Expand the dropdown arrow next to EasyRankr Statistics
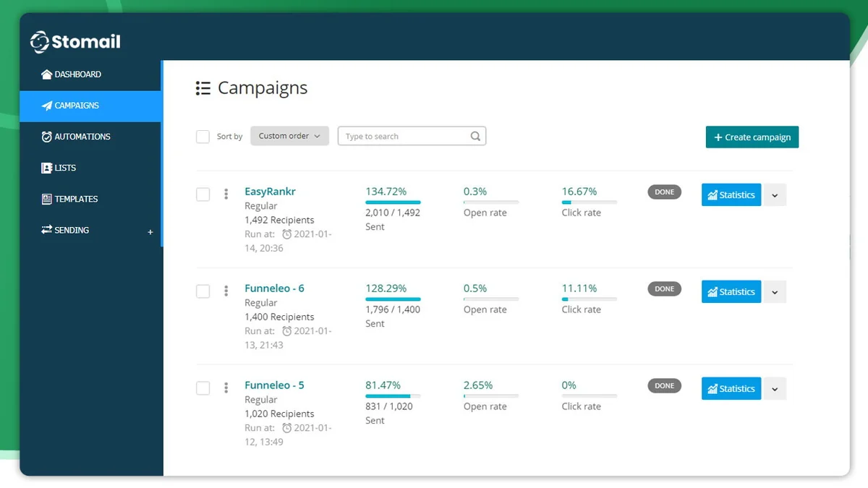The width and height of the screenshot is (868, 488). (x=775, y=195)
